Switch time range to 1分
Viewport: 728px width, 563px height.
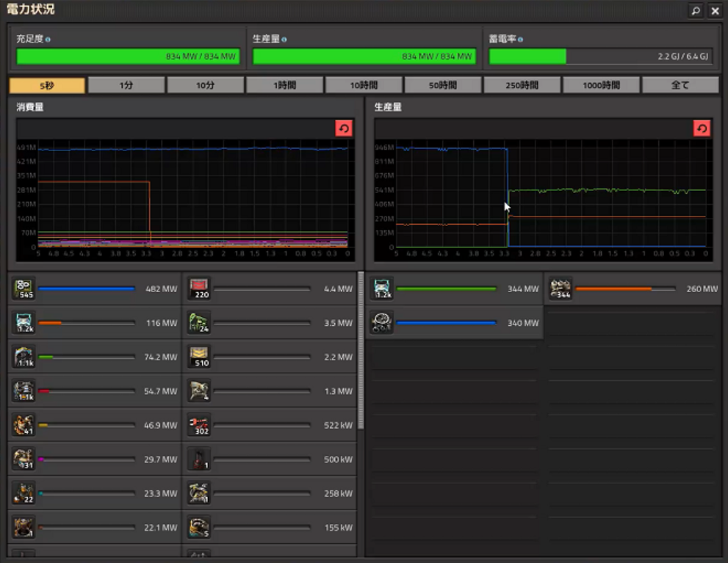[x=126, y=85]
